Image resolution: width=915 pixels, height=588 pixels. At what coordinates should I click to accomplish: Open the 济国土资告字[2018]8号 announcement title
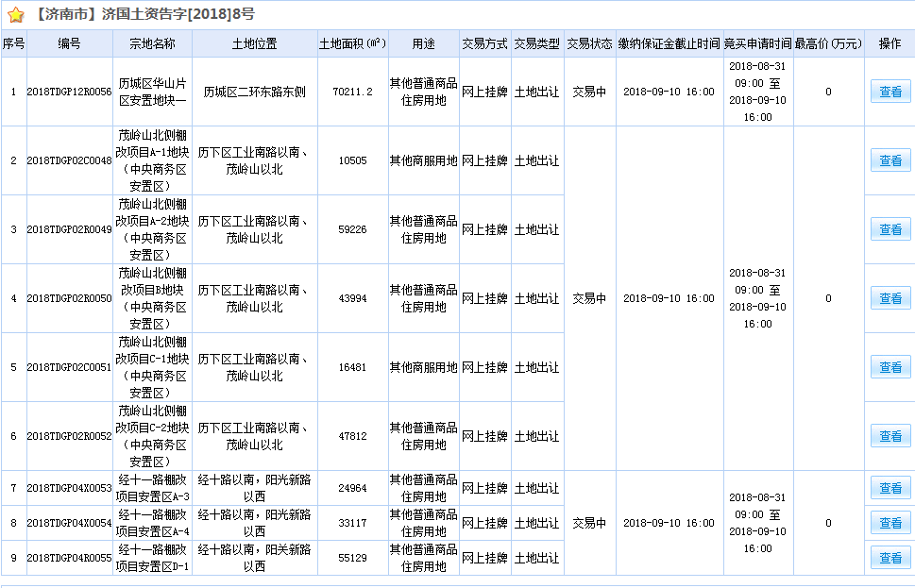coord(144,15)
